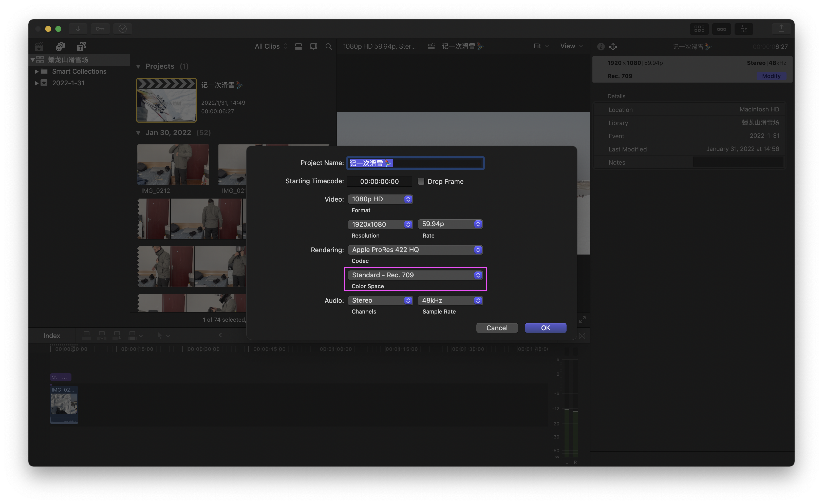Show the inspector sliders icon
Image resolution: width=823 pixels, height=504 pixels.
tap(743, 29)
